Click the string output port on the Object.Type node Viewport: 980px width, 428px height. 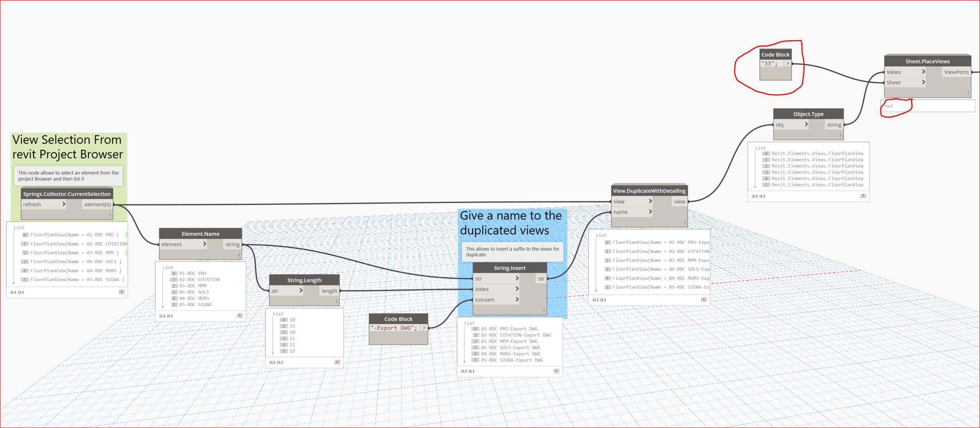(x=834, y=125)
